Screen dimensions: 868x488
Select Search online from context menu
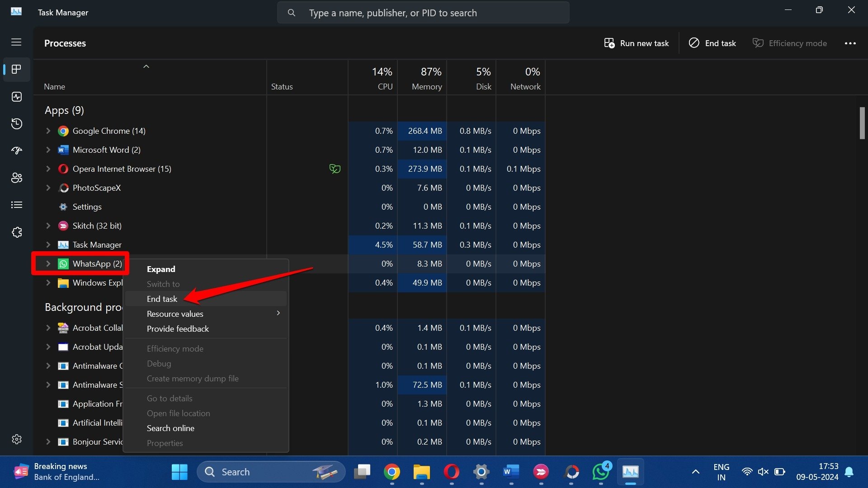click(x=170, y=428)
